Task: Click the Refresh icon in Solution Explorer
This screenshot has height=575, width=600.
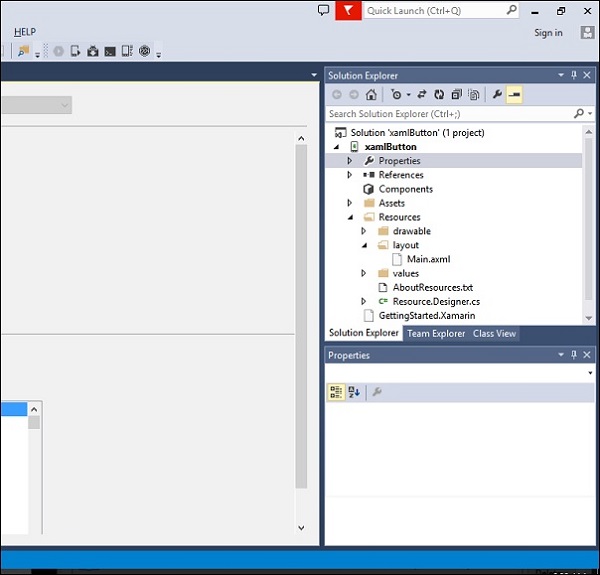Action: click(x=439, y=95)
